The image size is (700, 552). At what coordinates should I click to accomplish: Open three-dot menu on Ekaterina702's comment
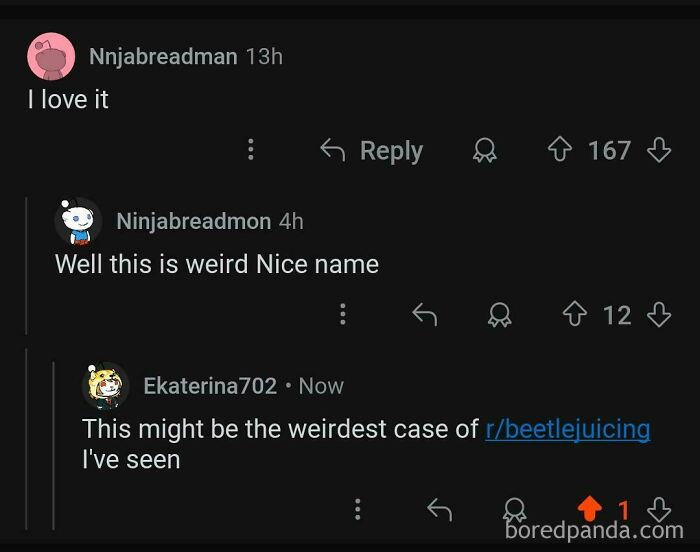[358, 510]
